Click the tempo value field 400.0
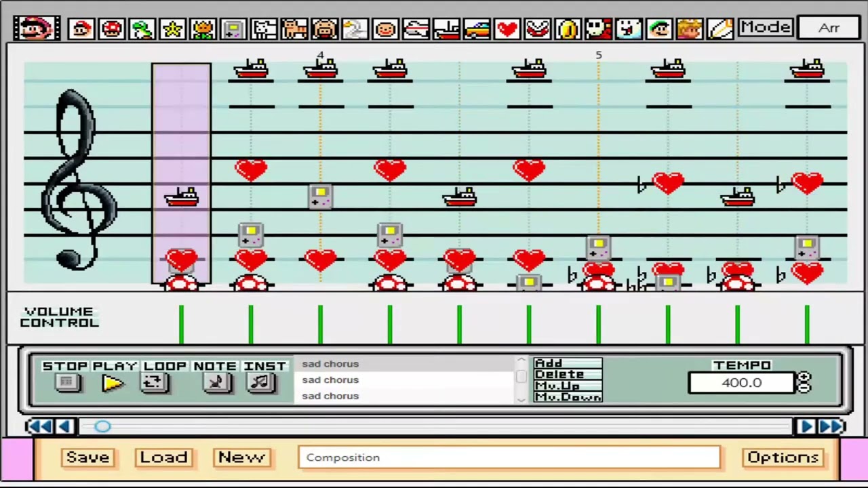868x488 pixels. [x=741, y=383]
